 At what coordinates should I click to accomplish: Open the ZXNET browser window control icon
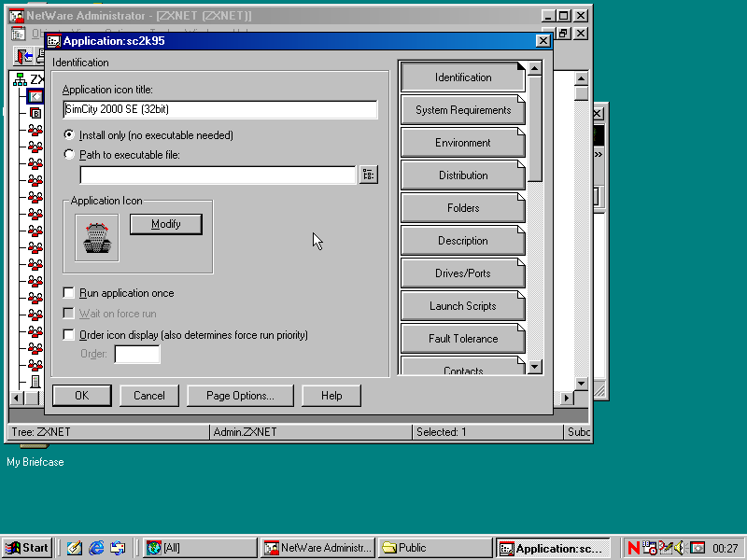(x=18, y=34)
